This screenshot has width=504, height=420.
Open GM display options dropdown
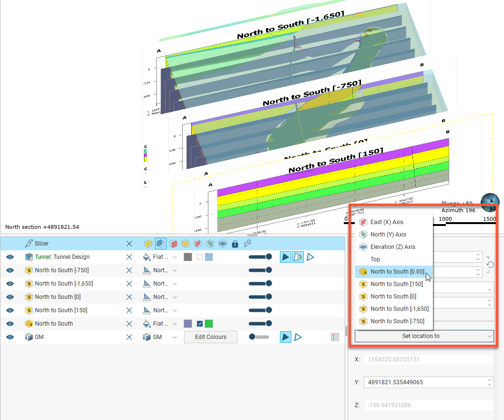tap(174, 337)
